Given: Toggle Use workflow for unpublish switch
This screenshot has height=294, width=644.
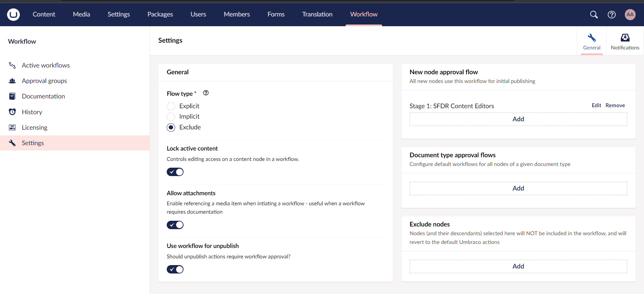Looking at the screenshot, I should click(x=175, y=269).
